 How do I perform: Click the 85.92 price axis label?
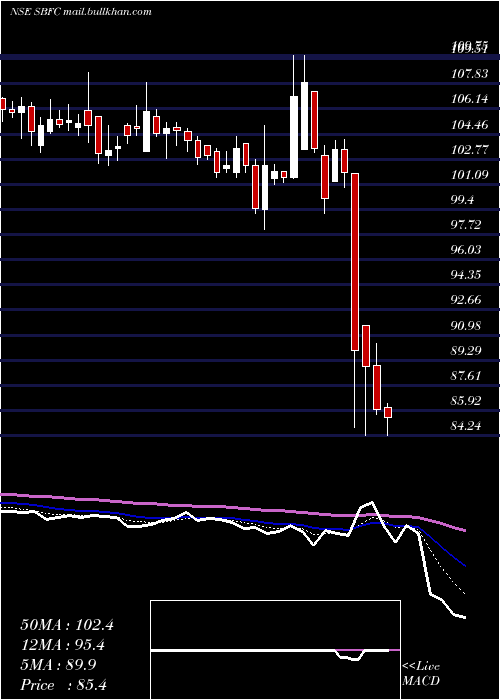(467, 400)
